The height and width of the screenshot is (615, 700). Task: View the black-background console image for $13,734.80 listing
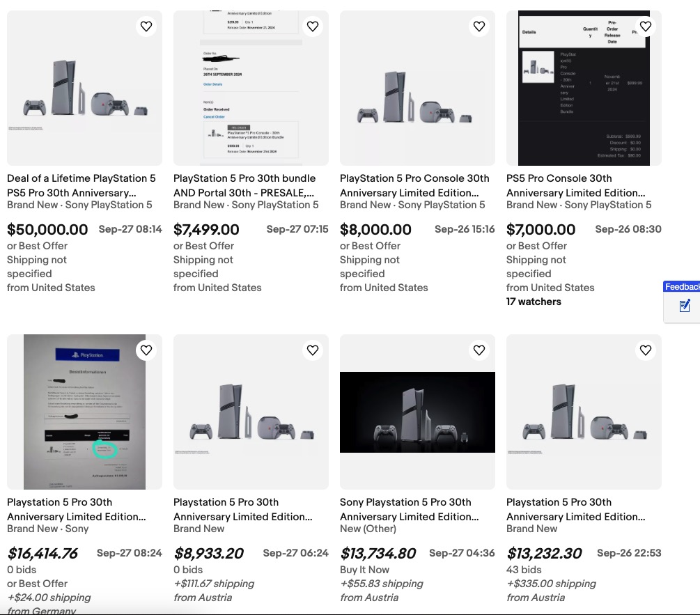coord(417,412)
